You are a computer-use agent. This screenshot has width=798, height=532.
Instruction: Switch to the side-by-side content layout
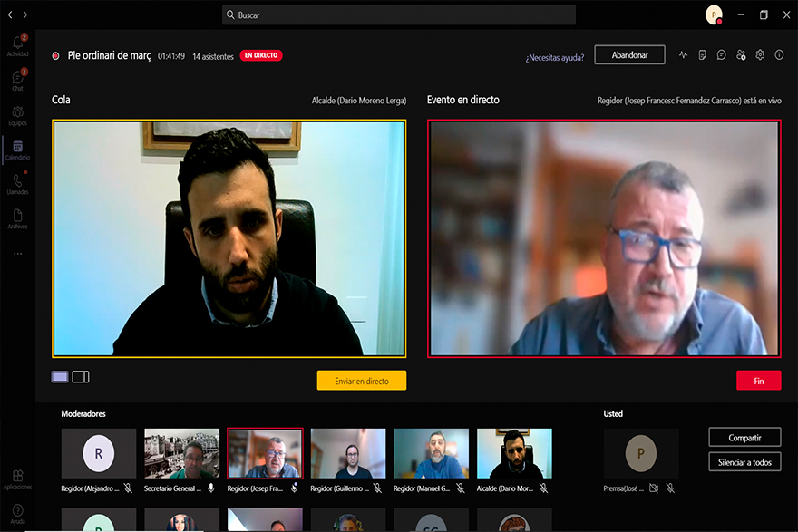tap(81, 376)
